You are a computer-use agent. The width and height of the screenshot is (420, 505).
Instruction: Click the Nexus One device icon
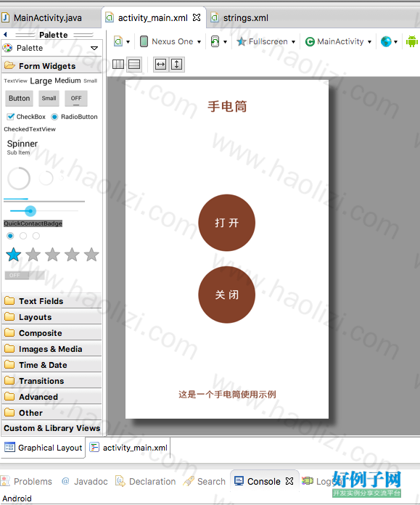pos(144,41)
